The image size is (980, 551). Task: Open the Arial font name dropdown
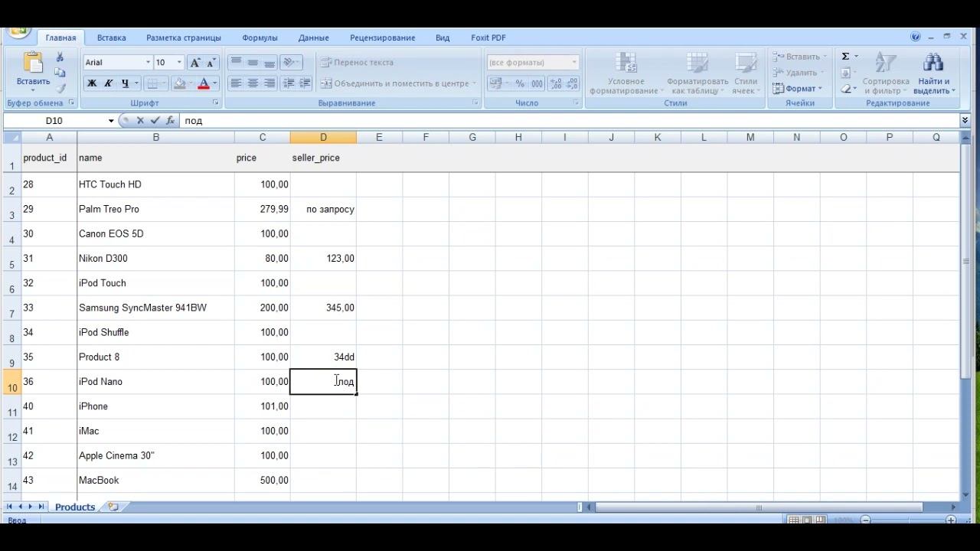149,63
